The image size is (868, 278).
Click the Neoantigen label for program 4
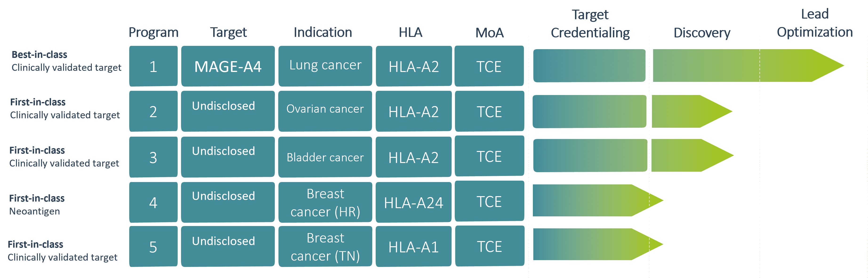coord(35,211)
